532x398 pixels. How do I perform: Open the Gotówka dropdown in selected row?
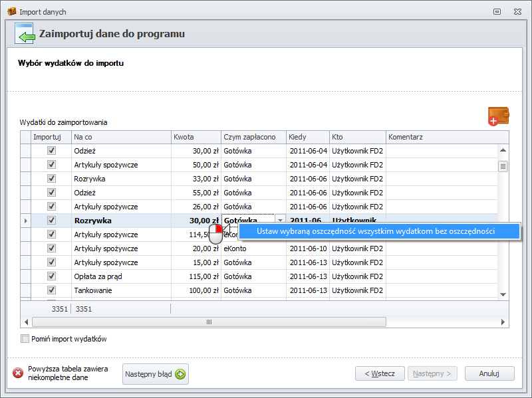(x=280, y=221)
